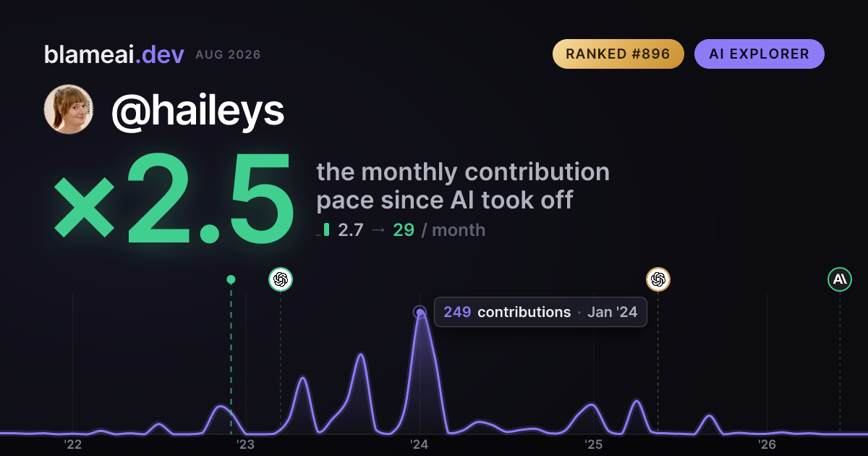The height and width of the screenshot is (456, 868).
Task: Open the blameai.dev logo link
Action: (x=114, y=54)
